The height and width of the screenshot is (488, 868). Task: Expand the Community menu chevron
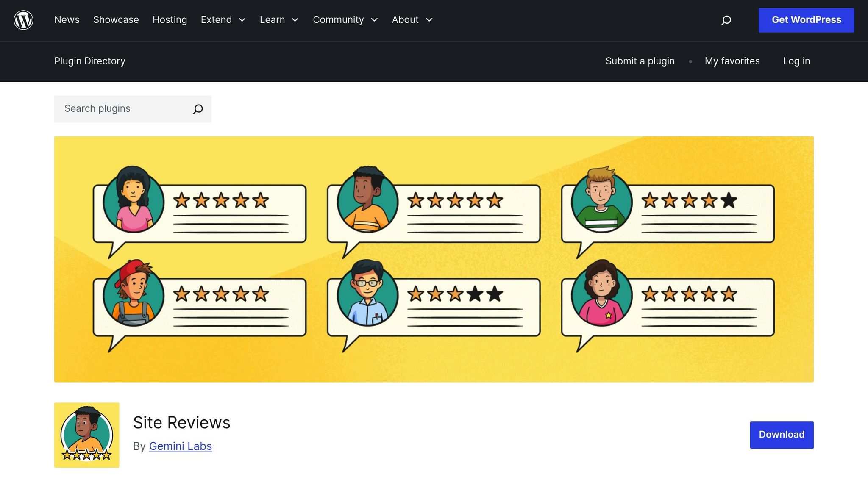(x=374, y=20)
